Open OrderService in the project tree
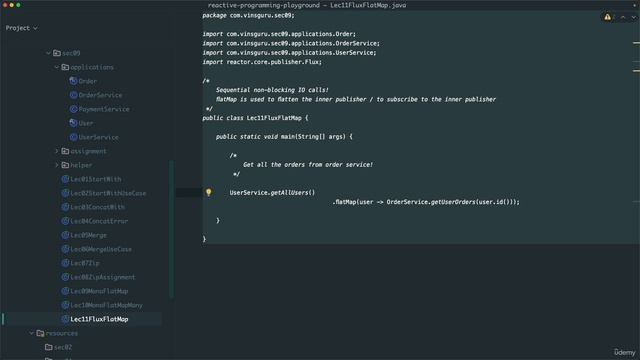This screenshot has height=360, width=640. point(100,95)
